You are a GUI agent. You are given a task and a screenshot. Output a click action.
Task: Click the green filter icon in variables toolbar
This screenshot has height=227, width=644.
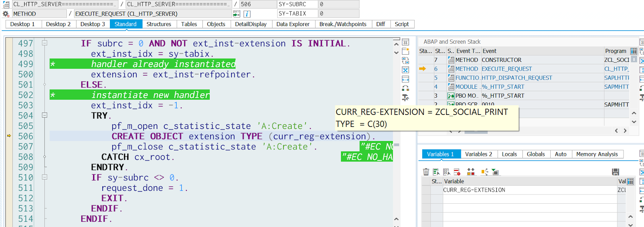click(x=495, y=172)
